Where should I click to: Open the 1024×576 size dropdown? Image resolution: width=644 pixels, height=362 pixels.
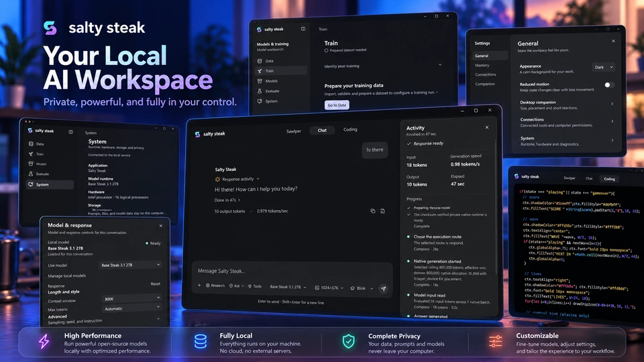point(329,288)
